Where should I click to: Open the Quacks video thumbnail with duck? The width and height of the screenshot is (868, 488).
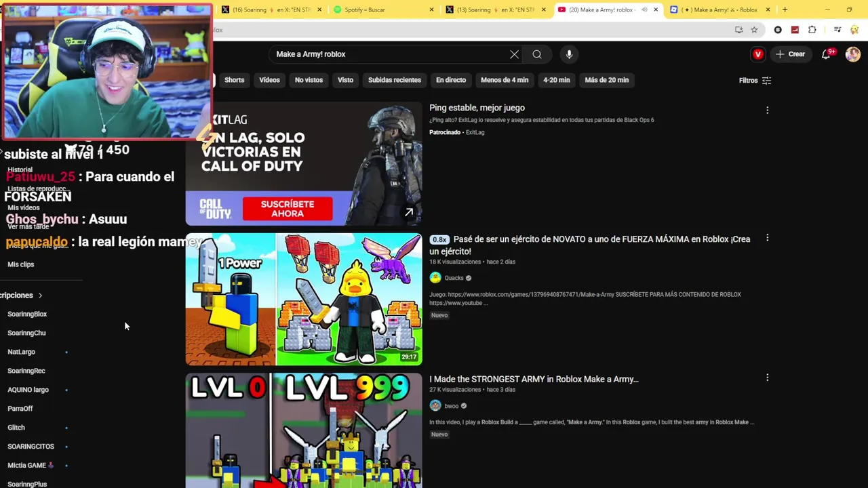click(x=304, y=300)
